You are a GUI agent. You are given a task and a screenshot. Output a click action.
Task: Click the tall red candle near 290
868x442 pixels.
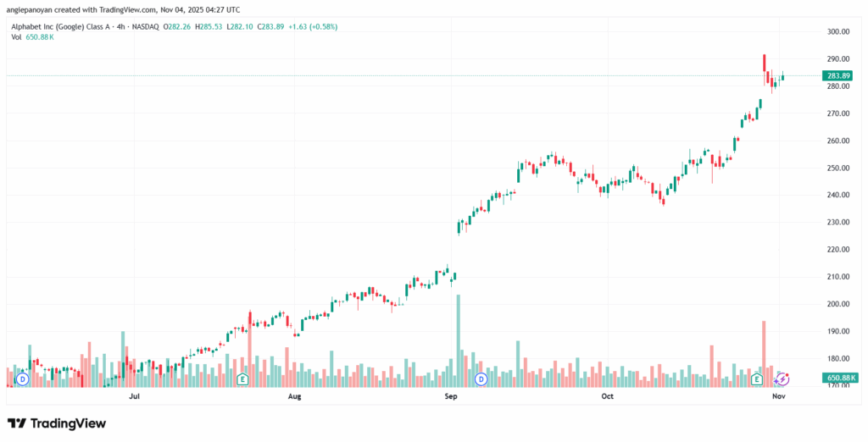765,64
